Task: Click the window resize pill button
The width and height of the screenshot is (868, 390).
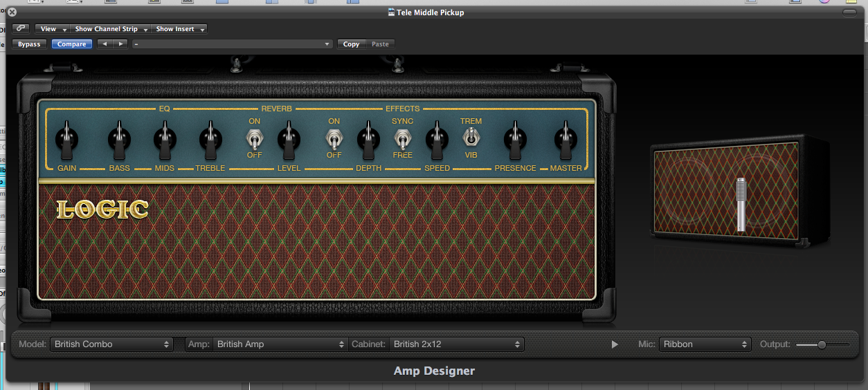Action: (x=849, y=12)
